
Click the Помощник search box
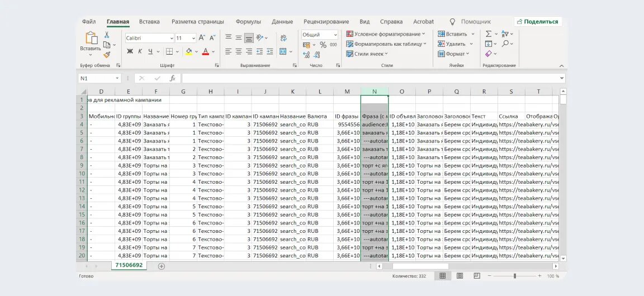click(476, 22)
